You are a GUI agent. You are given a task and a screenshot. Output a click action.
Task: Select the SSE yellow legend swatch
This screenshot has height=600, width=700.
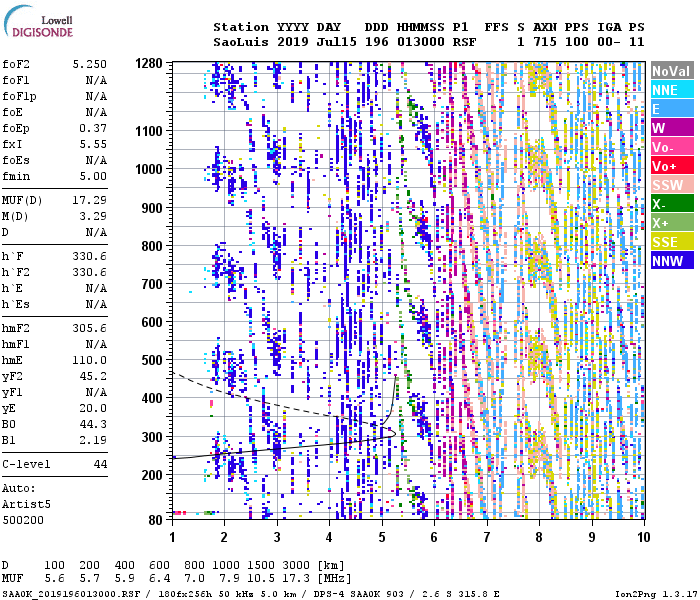[672, 242]
